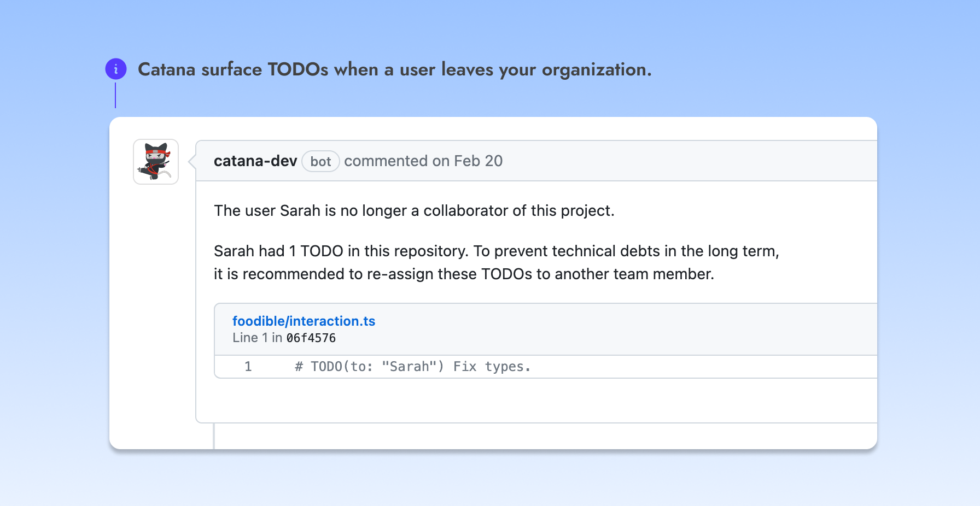The height and width of the screenshot is (506, 980).
Task: Click the Sarah no longer collaborator sentence
Action: (x=414, y=210)
